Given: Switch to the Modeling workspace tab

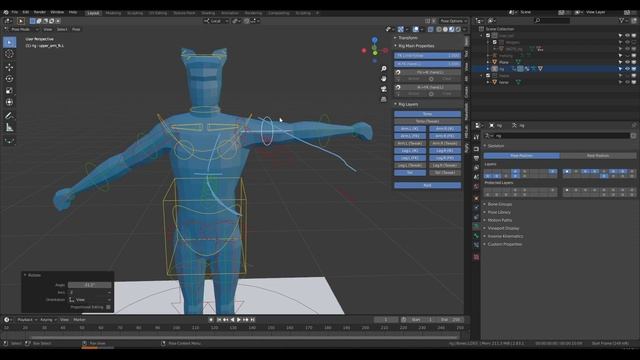Looking at the screenshot, I should (x=113, y=13).
